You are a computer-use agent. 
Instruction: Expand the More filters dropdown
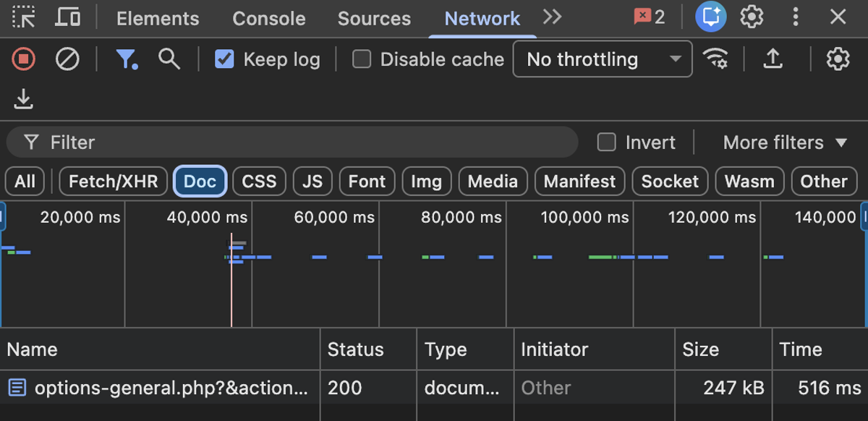click(x=785, y=143)
